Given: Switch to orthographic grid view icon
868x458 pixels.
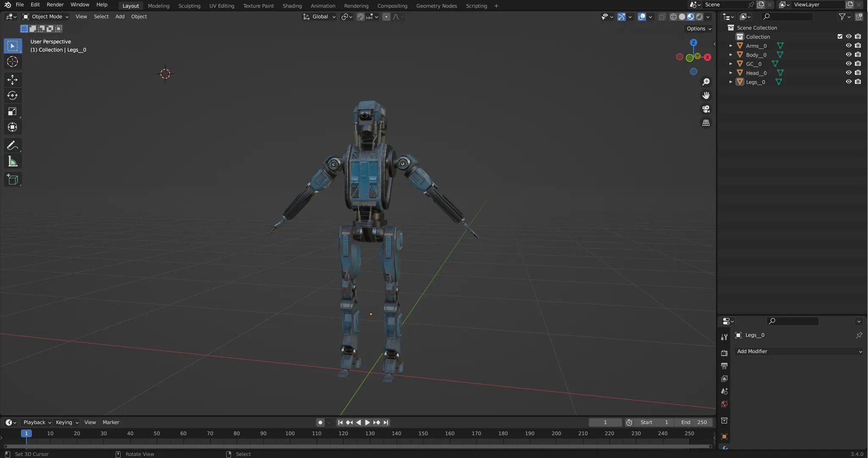Looking at the screenshot, I should [706, 123].
